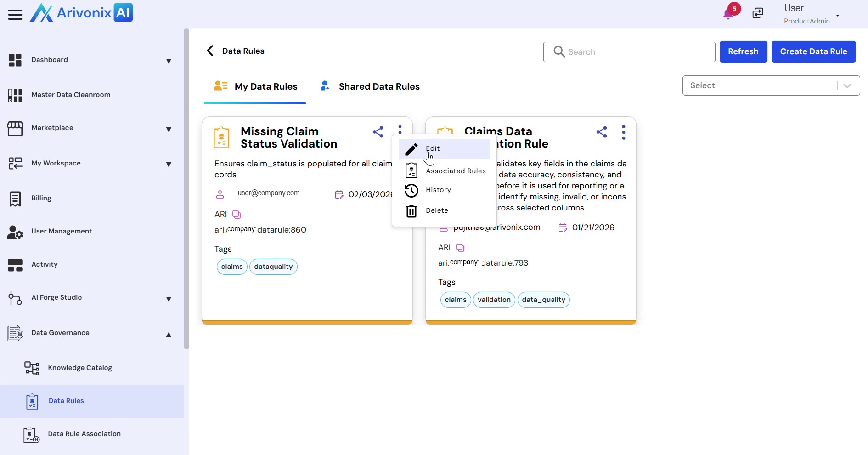Viewport: 868px width, 455px height.
Task: Copy ARI of Missing Claim Status rule
Action: 237,215
